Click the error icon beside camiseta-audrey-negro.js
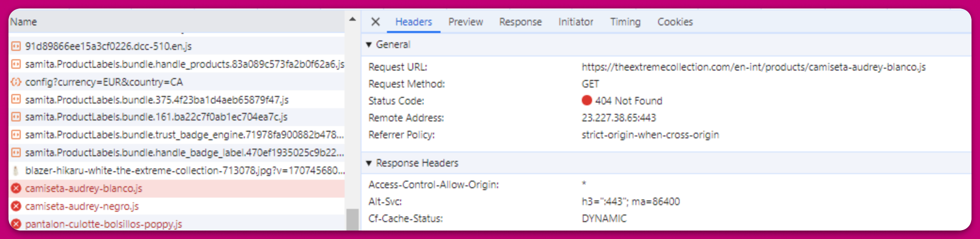 coord(16,206)
